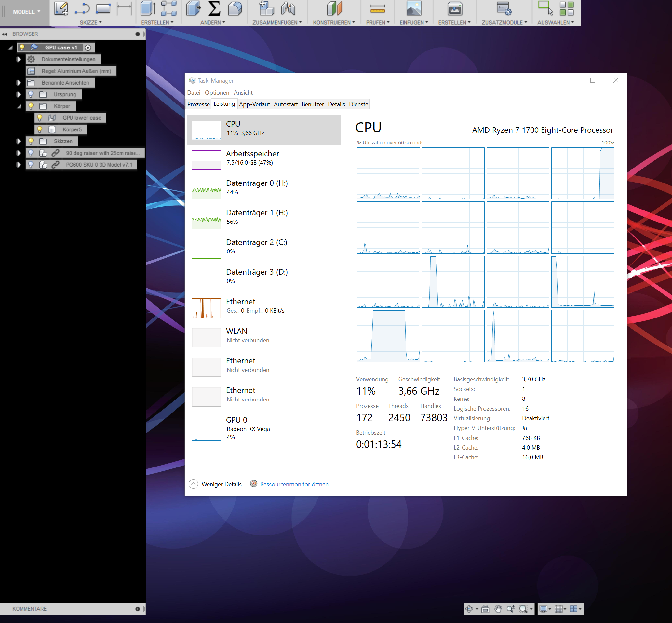This screenshot has width=672, height=623.
Task: Hide the GPU lower case body
Action: [39, 118]
